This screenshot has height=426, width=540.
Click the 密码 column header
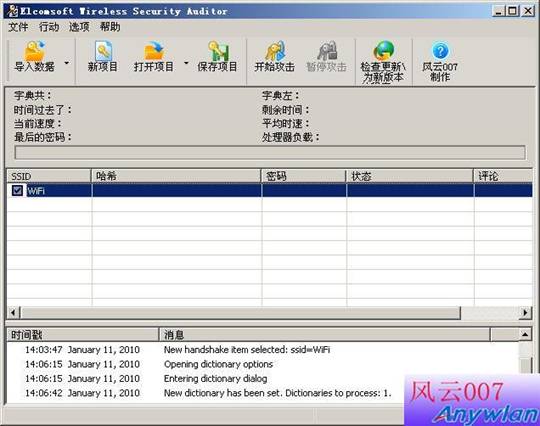(303, 176)
